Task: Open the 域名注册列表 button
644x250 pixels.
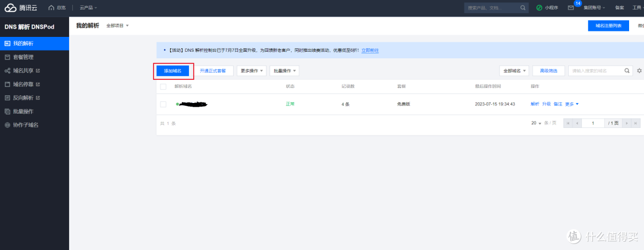Action: (609, 26)
